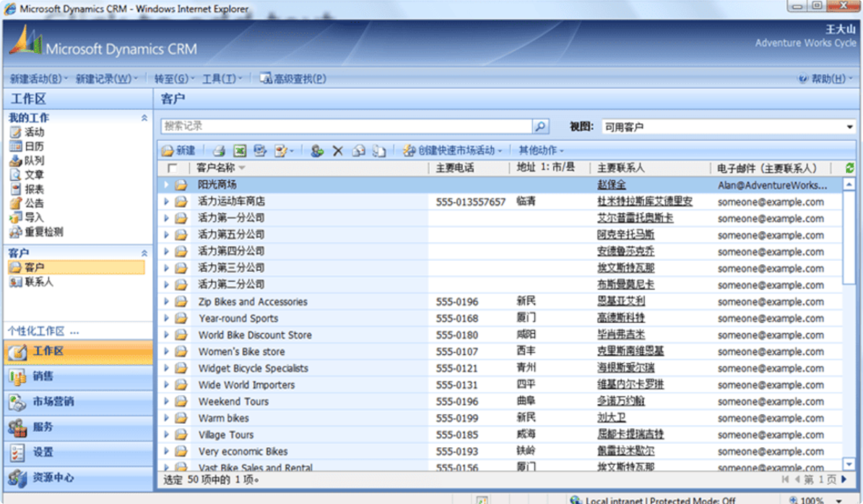The width and height of the screenshot is (863, 504).
Task: Click the list's scrollbar up arrow
Action: [x=849, y=184]
